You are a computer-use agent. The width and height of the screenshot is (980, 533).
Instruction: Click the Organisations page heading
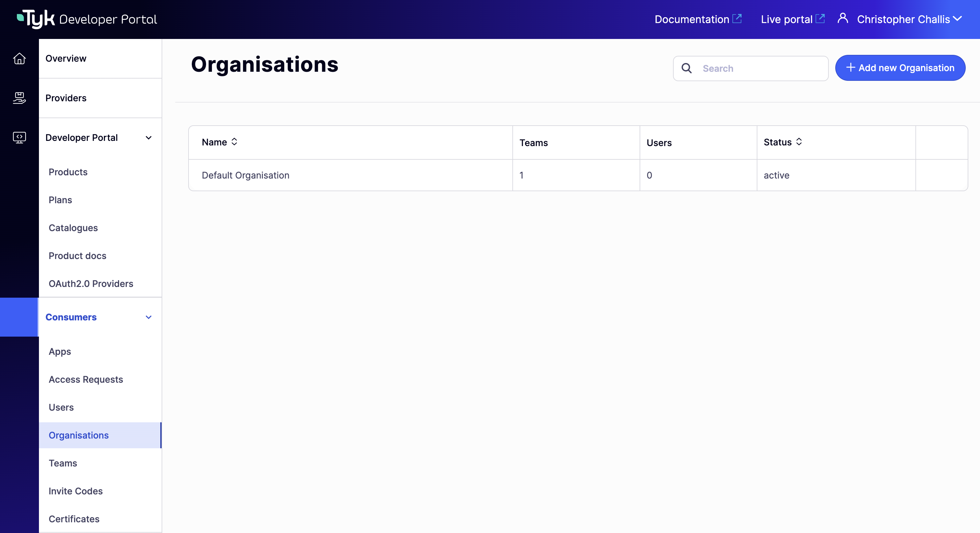coord(264,64)
